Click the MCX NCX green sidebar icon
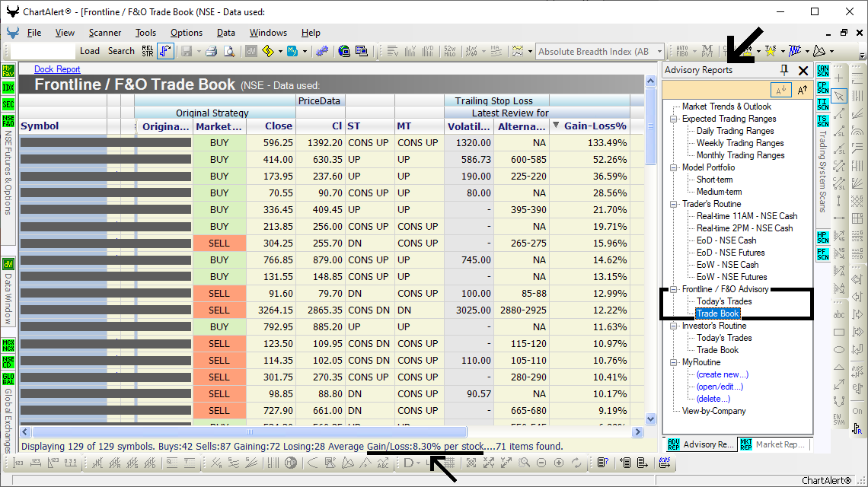Image resolution: width=868 pixels, height=487 pixels. coord(8,345)
